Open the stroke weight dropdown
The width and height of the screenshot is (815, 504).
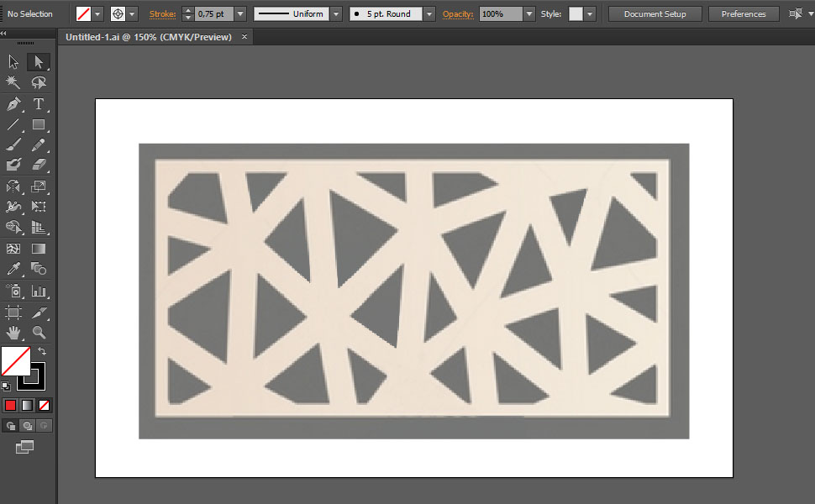click(x=240, y=14)
